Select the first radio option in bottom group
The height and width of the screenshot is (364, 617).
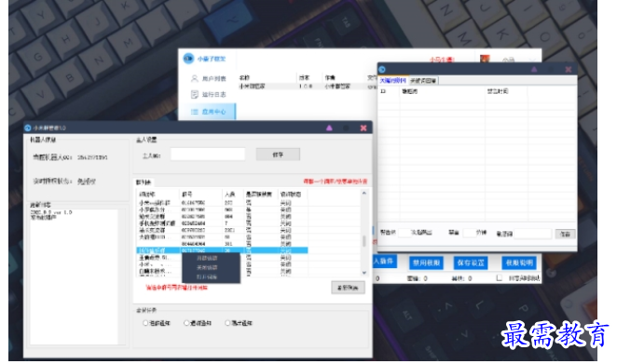[145, 323]
